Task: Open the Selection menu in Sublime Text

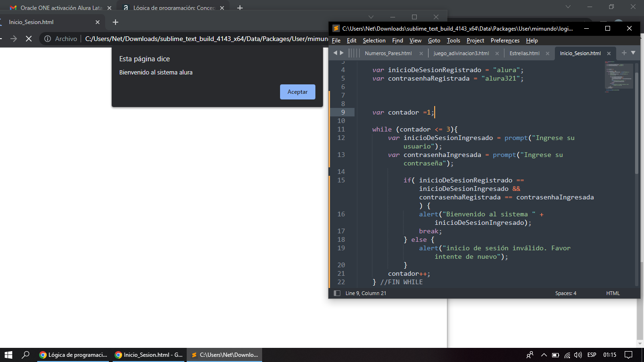Action: point(374,41)
